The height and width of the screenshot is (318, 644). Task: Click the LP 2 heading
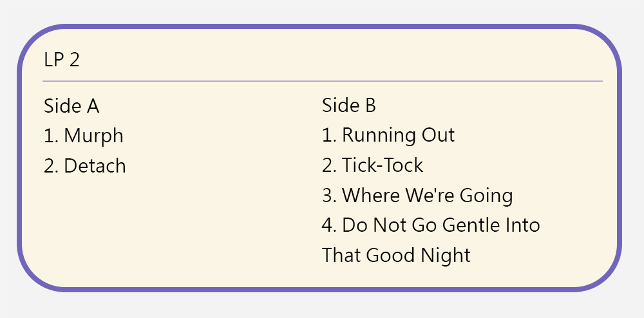pos(62,60)
